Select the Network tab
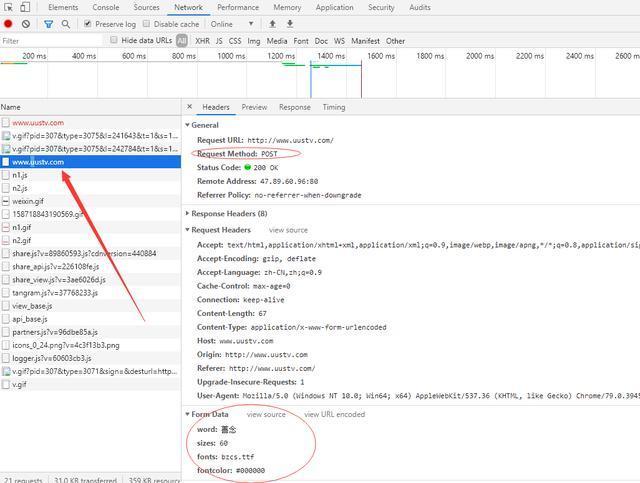640x483 pixels. (188, 7)
